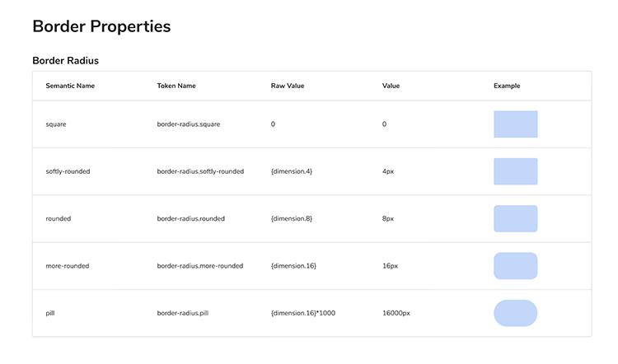
Task: Click the more-rounded example swatch
Action: point(515,266)
